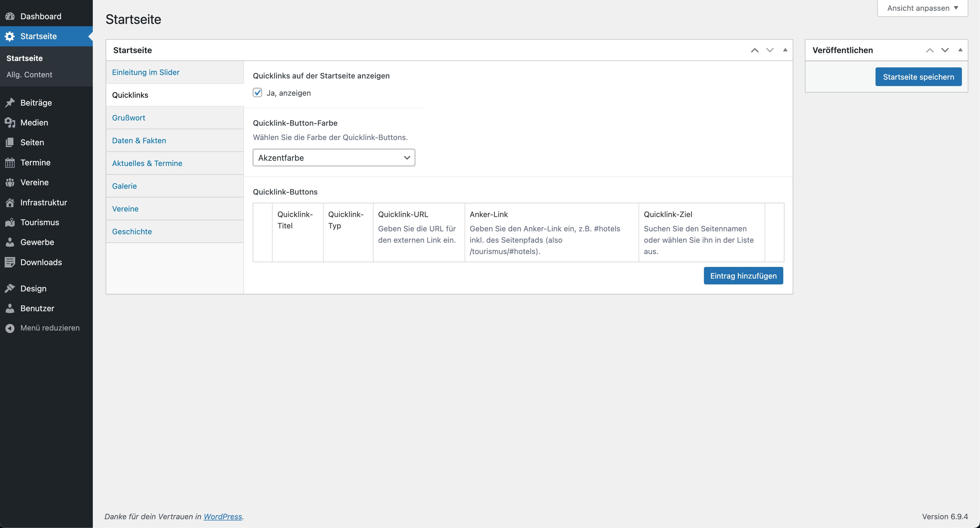Select the Vereine people icon
980x528 pixels.
pyautogui.click(x=10, y=182)
